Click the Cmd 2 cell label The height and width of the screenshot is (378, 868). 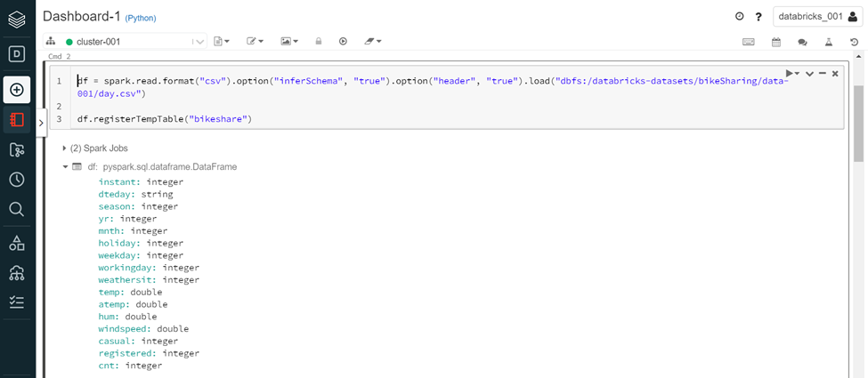coord(60,56)
